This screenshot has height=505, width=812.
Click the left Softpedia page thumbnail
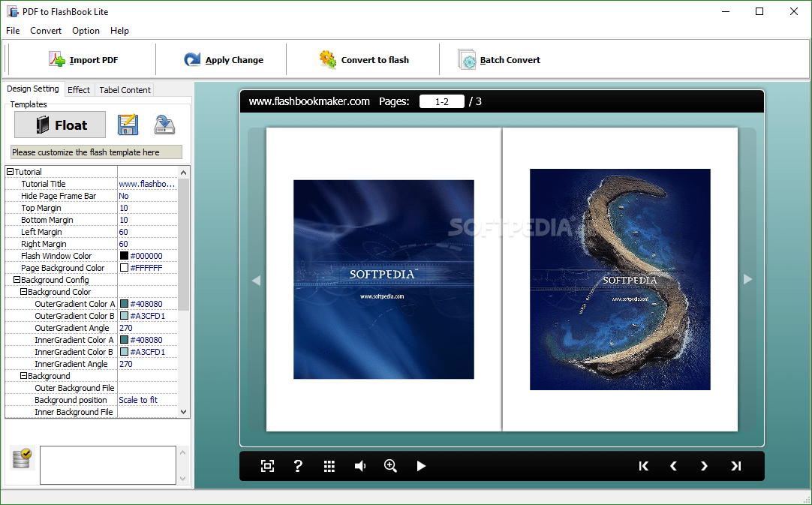pos(383,279)
